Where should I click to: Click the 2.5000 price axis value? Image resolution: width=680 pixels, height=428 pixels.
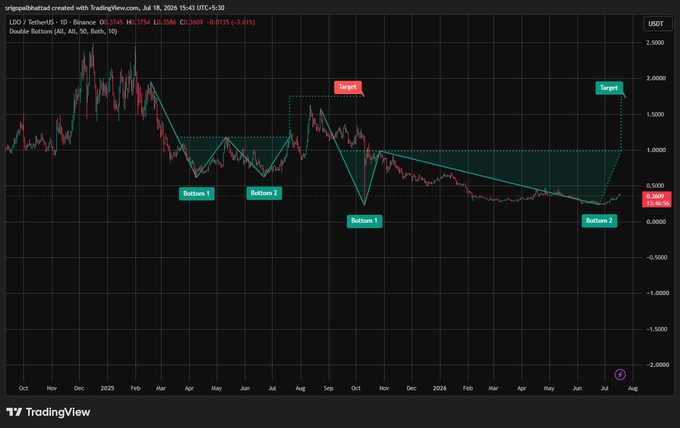(x=655, y=43)
